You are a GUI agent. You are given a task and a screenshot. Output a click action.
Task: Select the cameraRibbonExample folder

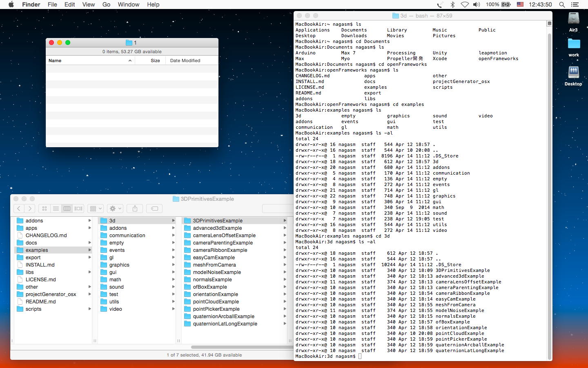point(220,250)
